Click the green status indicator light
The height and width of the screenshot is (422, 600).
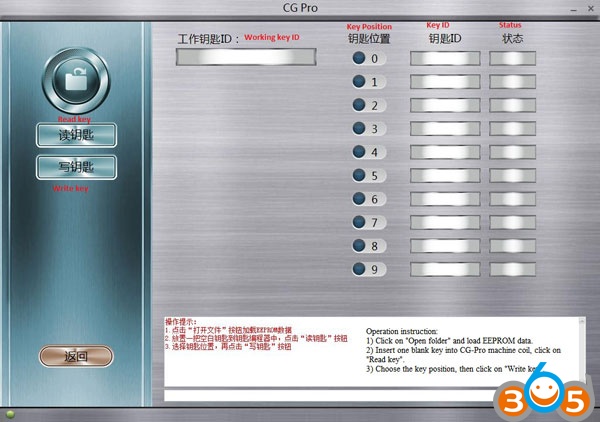point(10,414)
